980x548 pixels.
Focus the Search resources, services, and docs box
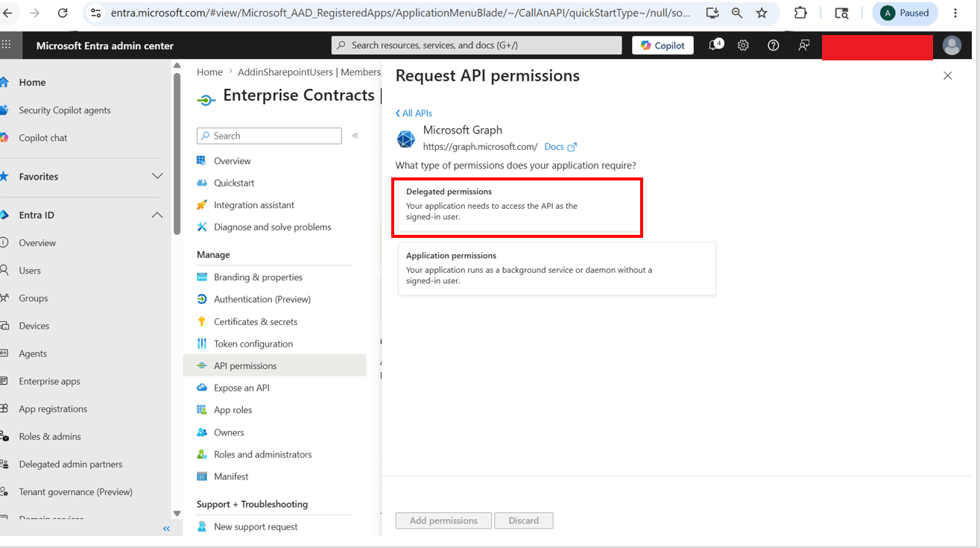(x=476, y=45)
